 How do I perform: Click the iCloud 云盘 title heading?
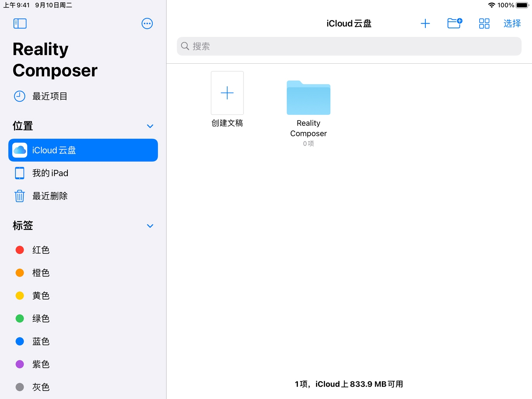pos(349,24)
